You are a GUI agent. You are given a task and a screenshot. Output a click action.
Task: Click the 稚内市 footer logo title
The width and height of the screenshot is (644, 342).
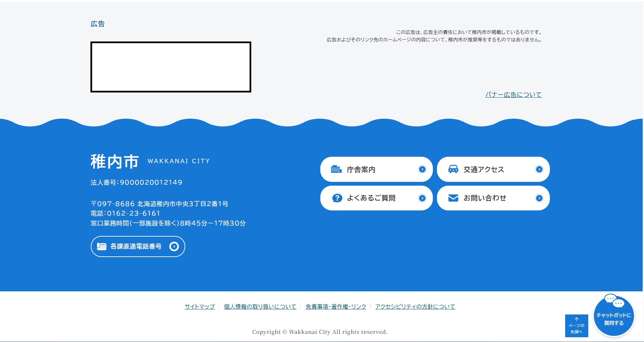[x=115, y=161]
